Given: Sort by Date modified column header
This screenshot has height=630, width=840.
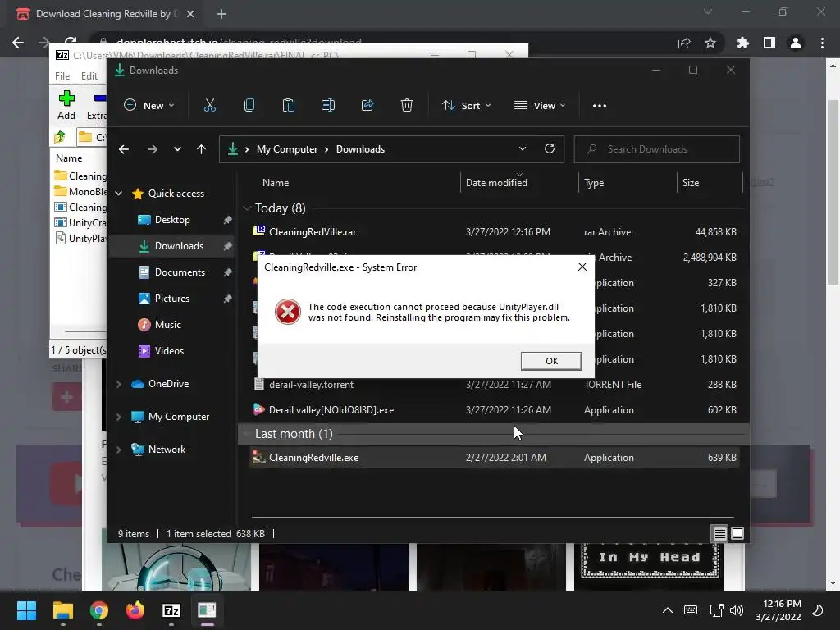Looking at the screenshot, I should tap(496, 183).
